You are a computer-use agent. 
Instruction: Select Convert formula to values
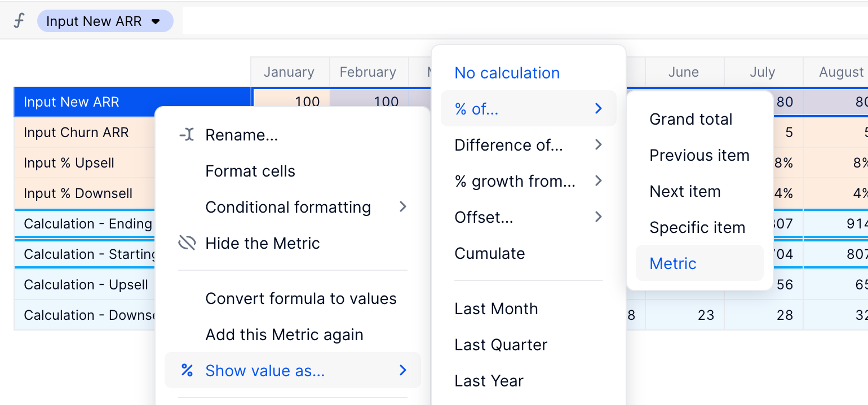coord(301,298)
